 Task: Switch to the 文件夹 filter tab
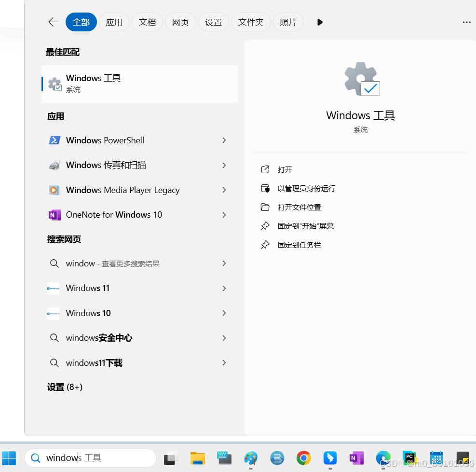point(251,22)
